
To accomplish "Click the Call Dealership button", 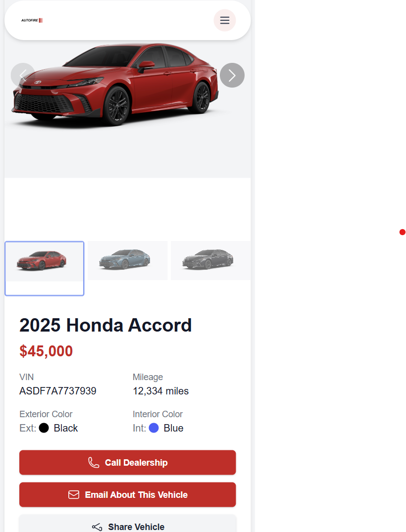I will click(x=128, y=462).
